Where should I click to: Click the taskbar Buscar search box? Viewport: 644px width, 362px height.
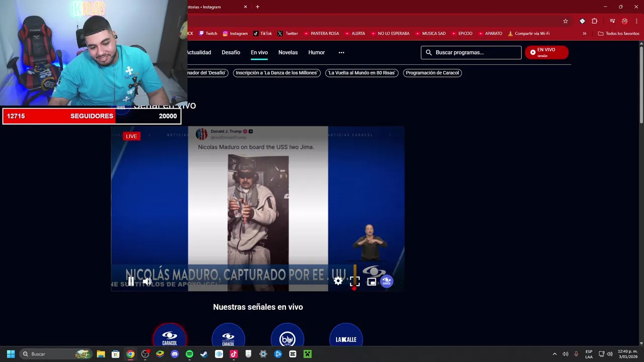[56, 354]
